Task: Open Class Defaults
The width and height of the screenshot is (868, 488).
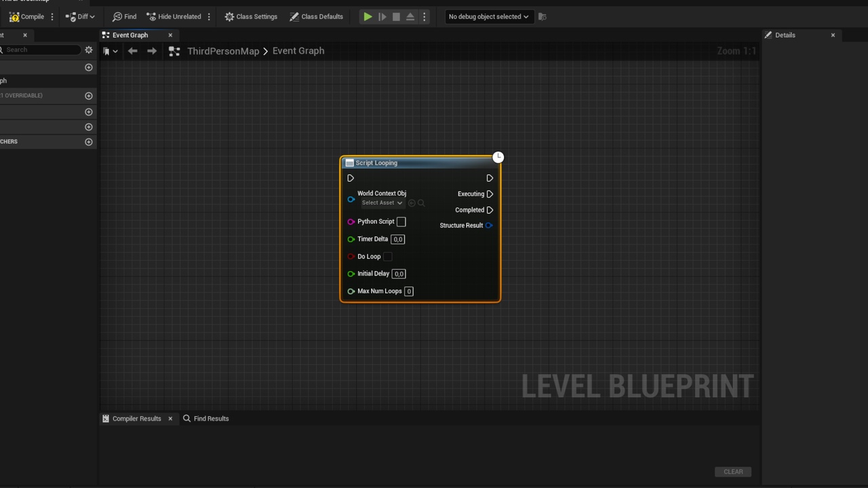Action: pyautogui.click(x=316, y=16)
